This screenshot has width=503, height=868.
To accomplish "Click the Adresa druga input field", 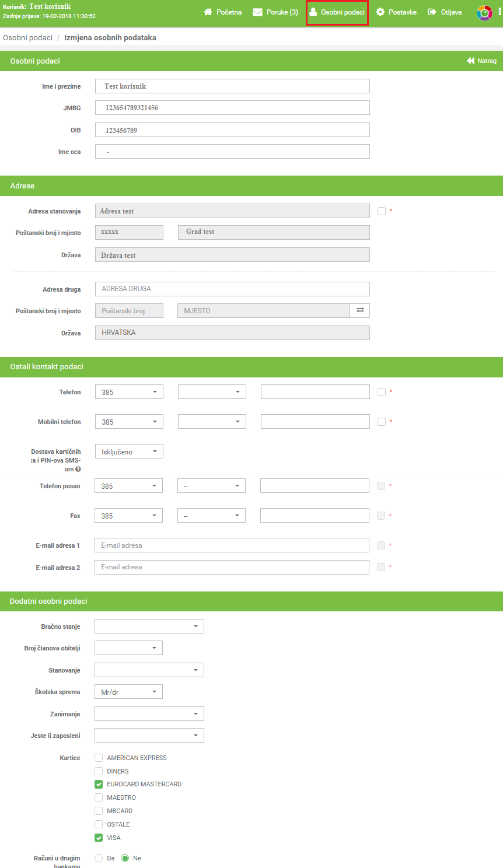I will pyautogui.click(x=232, y=289).
